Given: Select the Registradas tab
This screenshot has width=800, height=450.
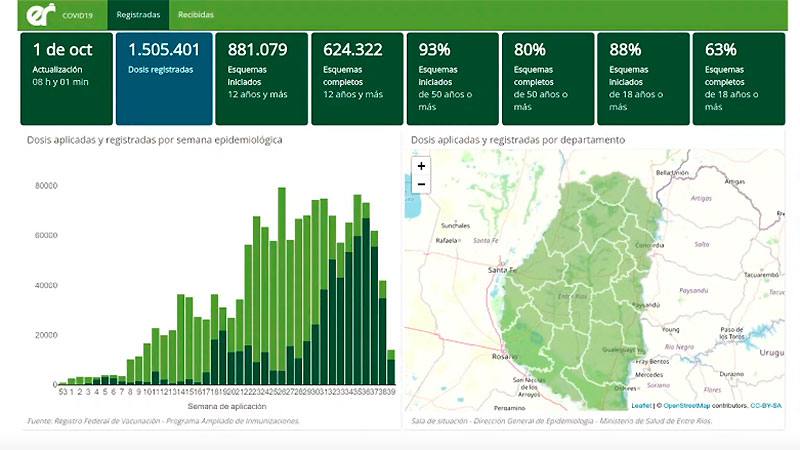Looking at the screenshot, I should [x=138, y=15].
